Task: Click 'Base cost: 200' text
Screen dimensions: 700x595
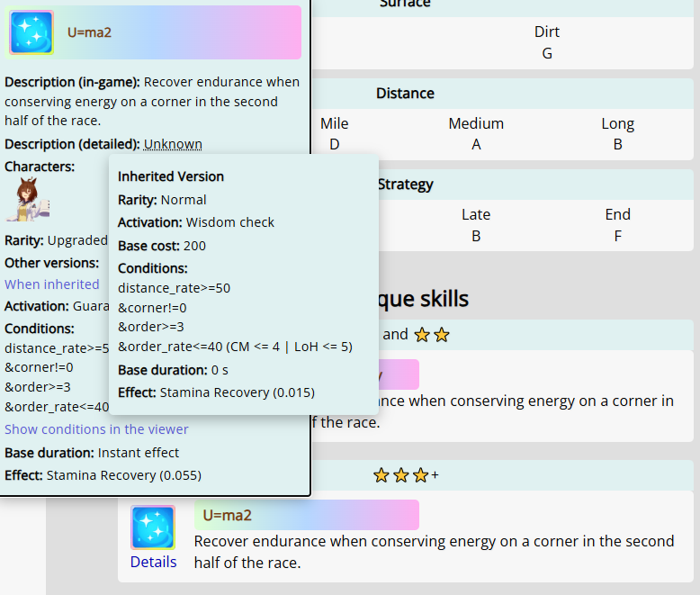Action: [x=162, y=246]
